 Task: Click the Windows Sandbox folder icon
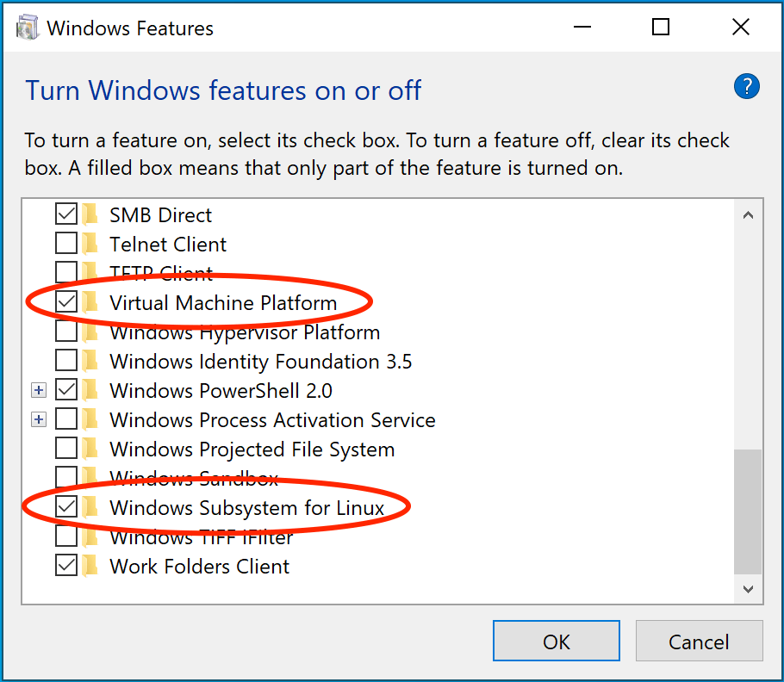point(91,478)
